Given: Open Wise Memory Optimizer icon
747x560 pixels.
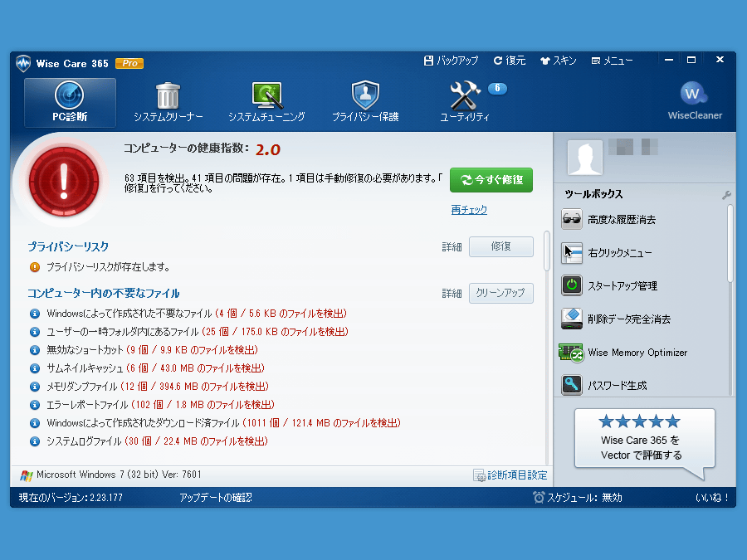Looking at the screenshot, I should pos(571,353).
